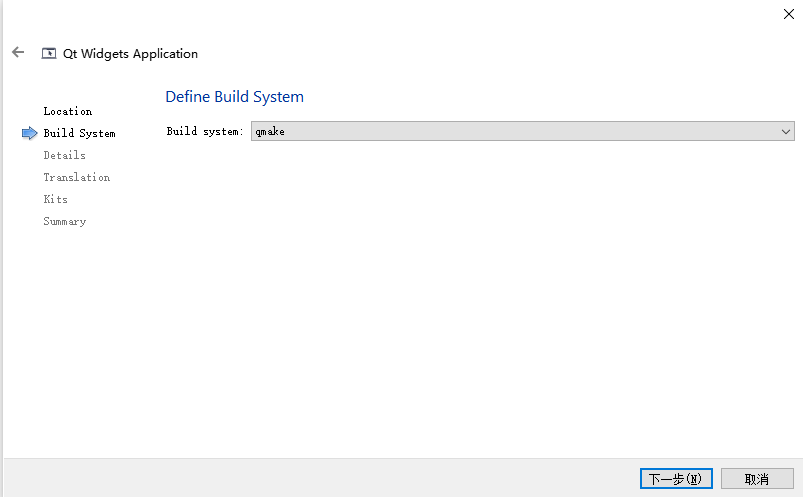Select the Details step in sidebar
This screenshot has height=497, width=803.
[65, 155]
